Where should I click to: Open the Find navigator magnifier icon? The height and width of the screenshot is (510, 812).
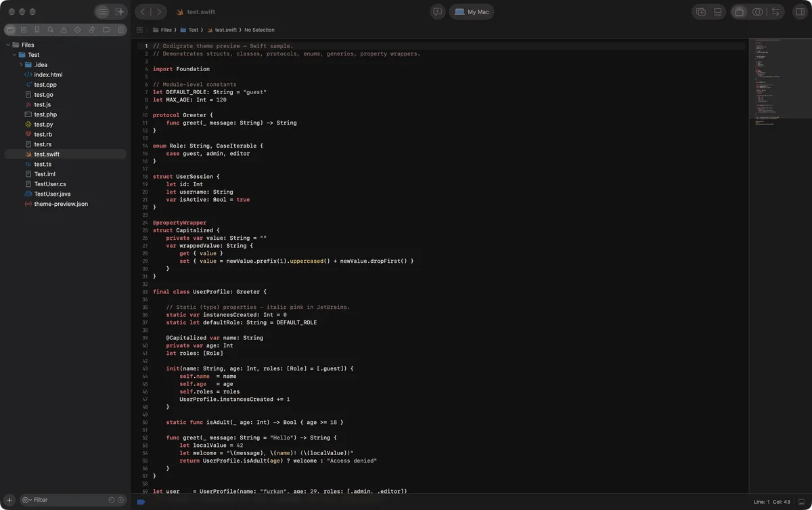51,30
